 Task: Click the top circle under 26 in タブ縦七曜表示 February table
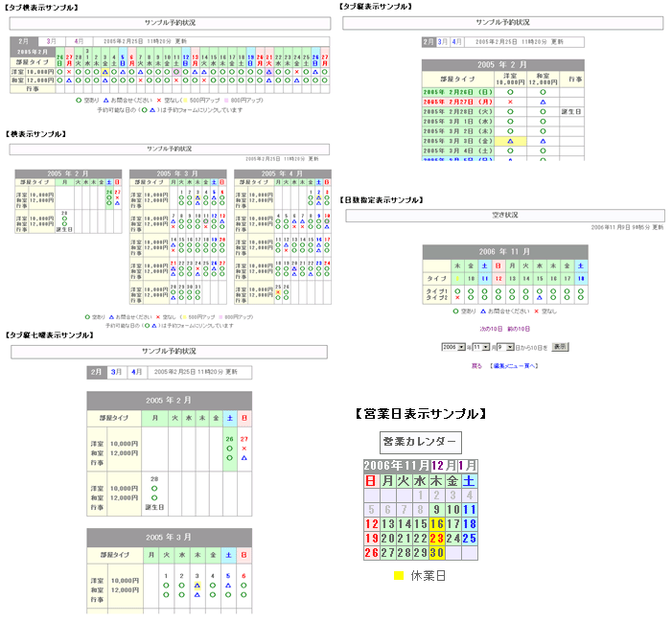(230, 449)
